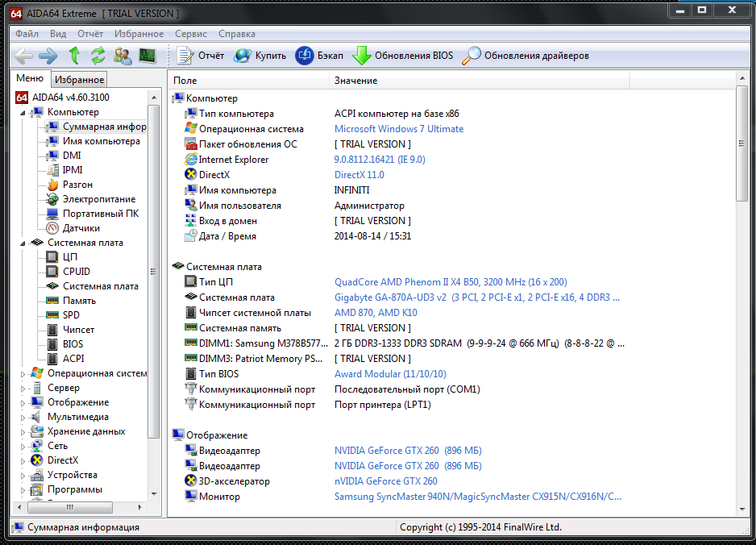Select Память memory tree item
The width and height of the screenshot is (756, 545).
71,301
